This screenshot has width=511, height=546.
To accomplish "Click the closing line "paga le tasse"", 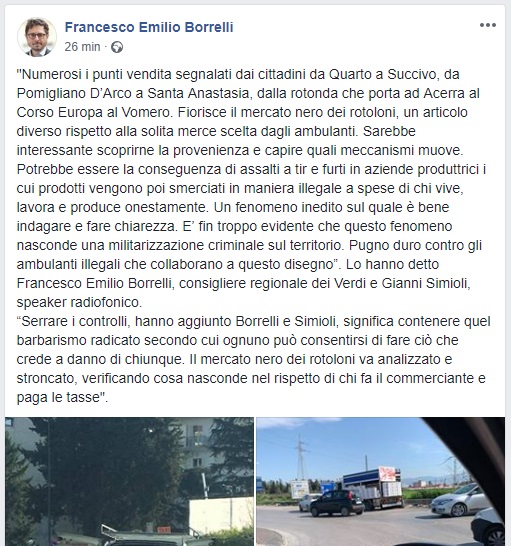I will (x=62, y=397).
